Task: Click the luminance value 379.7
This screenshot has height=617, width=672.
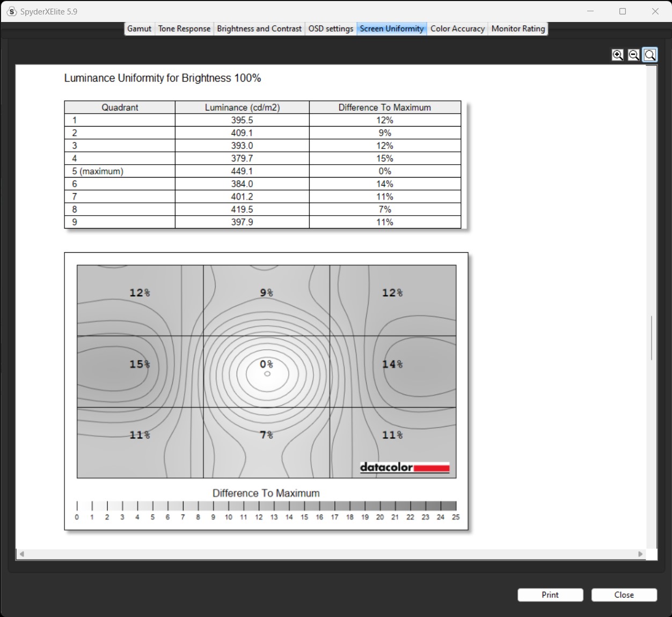Action: pos(242,158)
